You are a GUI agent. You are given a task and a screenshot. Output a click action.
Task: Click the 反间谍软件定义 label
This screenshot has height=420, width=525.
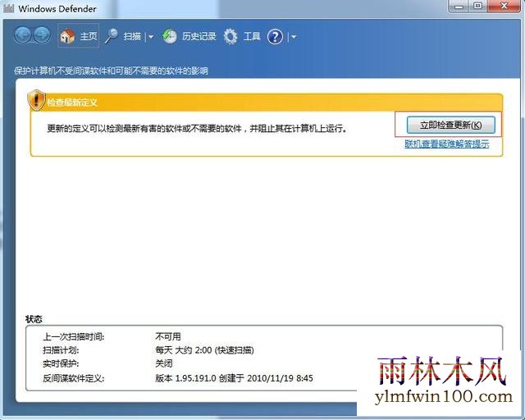[74, 378]
